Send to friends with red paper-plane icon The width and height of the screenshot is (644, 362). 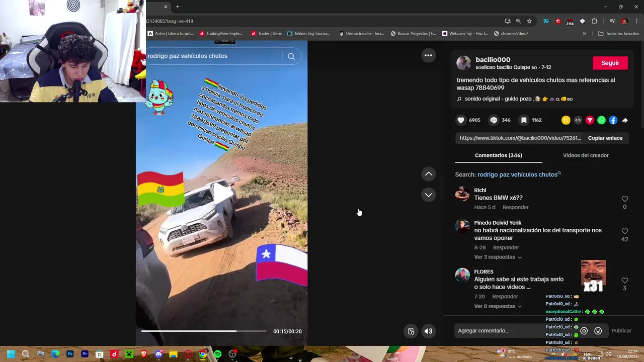(x=590, y=120)
